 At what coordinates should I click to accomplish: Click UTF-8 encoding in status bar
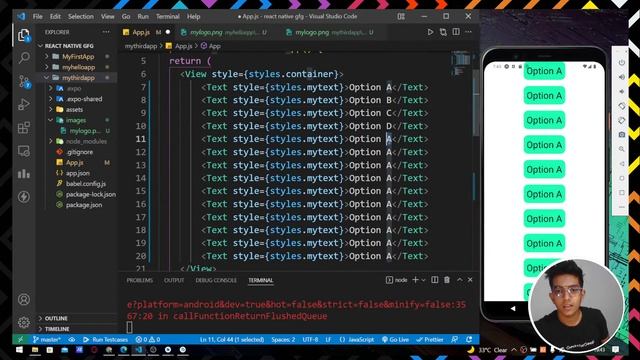coord(310,340)
